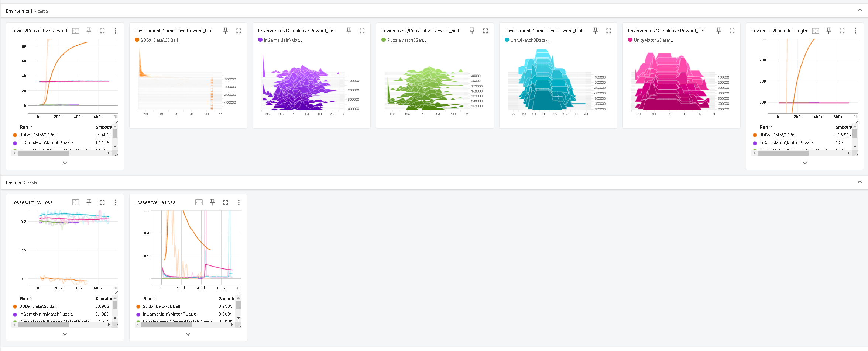
Task: Open more options on Episode Length card
Action: coord(855,31)
